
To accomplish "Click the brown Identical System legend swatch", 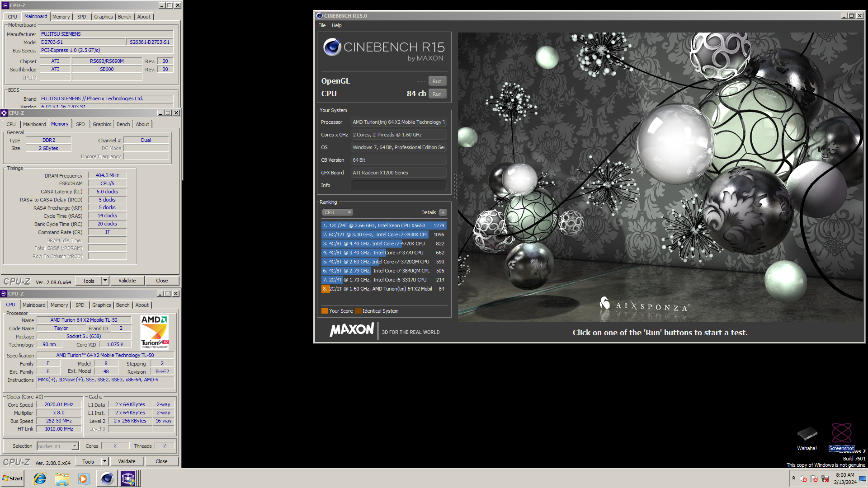I will [358, 311].
